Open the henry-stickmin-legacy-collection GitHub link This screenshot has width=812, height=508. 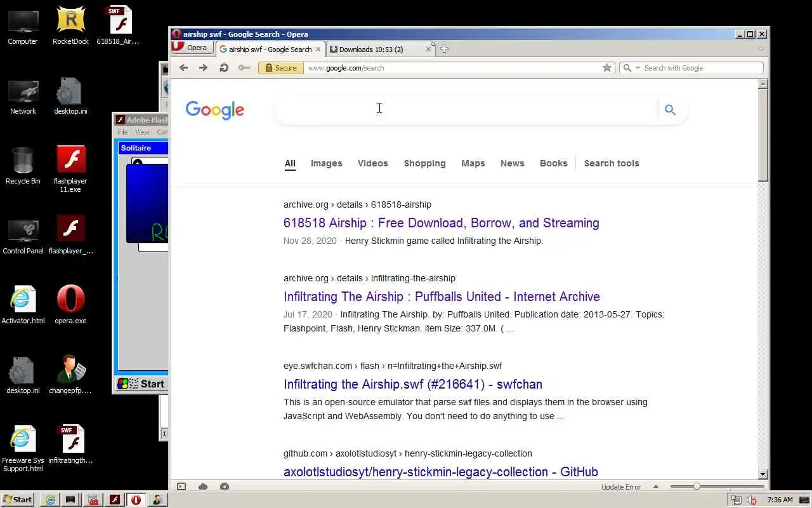click(x=441, y=472)
